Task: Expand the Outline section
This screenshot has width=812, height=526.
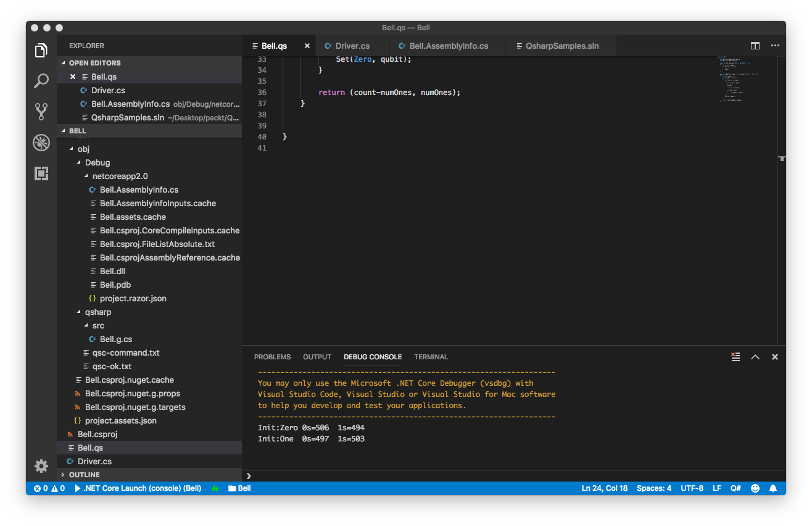Action: (84, 475)
